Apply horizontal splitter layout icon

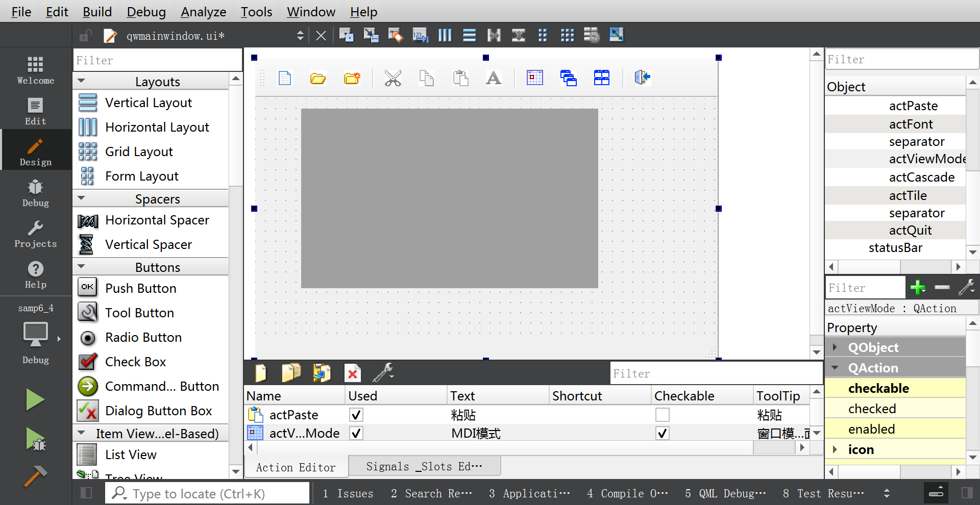tap(494, 35)
